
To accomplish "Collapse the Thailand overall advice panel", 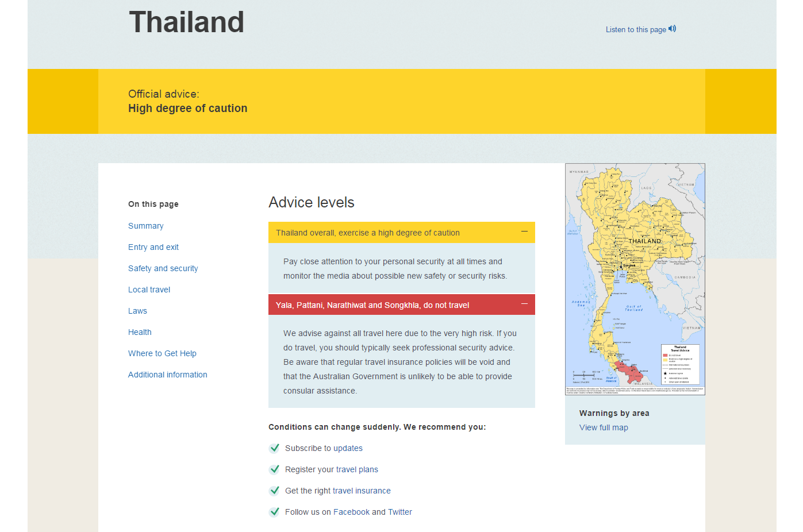I will pos(524,232).
